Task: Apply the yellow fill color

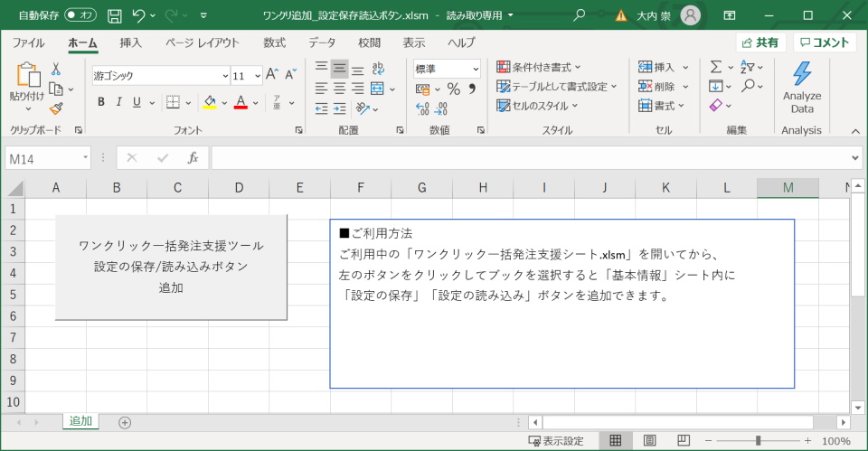Action: pos(210,102)
